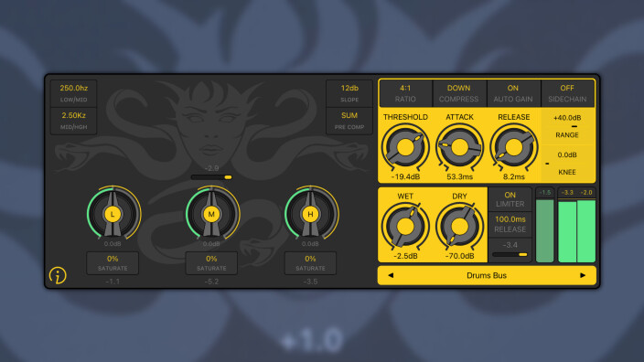Click the 250.0hz Low/Mid crossover field
This screenshot has height=362, width=644.
click(x=73, y=93)
